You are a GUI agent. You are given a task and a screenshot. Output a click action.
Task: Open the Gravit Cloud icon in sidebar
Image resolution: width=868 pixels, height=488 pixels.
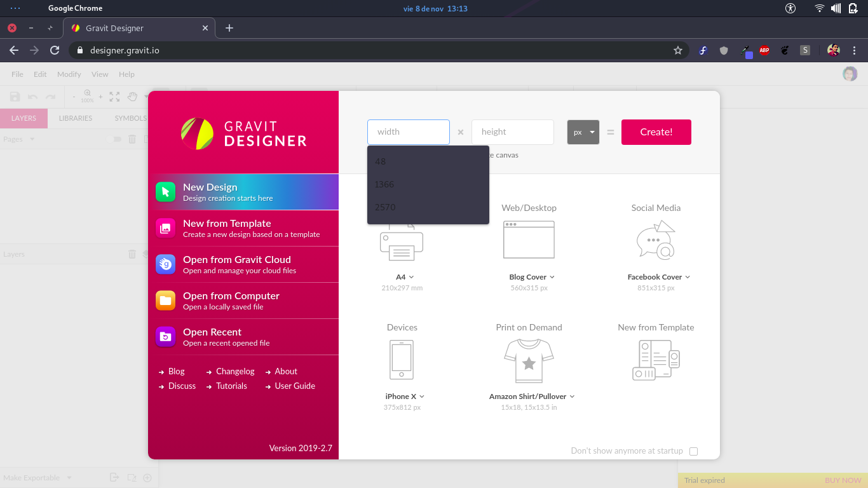[x=165, y=264]
